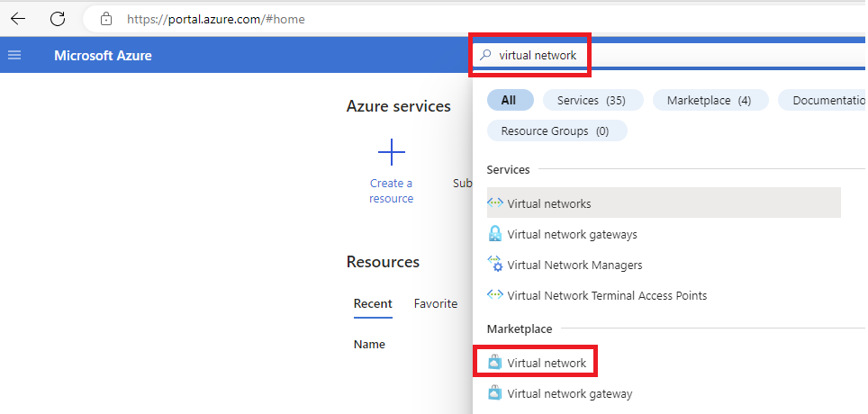This screenshot has height=414, width=868.
Task: Click the Marketplace Virtual network gateway bag icon
Action: [x=494, y=393]
